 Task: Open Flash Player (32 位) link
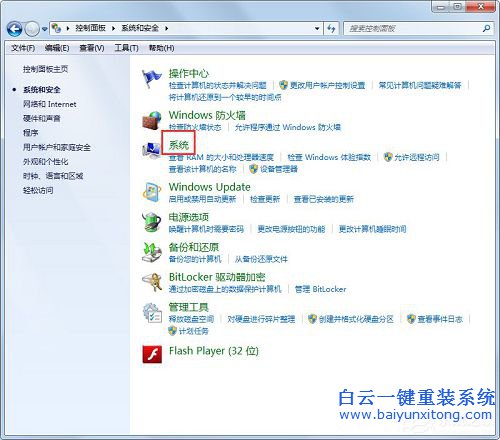click(214, 351)
